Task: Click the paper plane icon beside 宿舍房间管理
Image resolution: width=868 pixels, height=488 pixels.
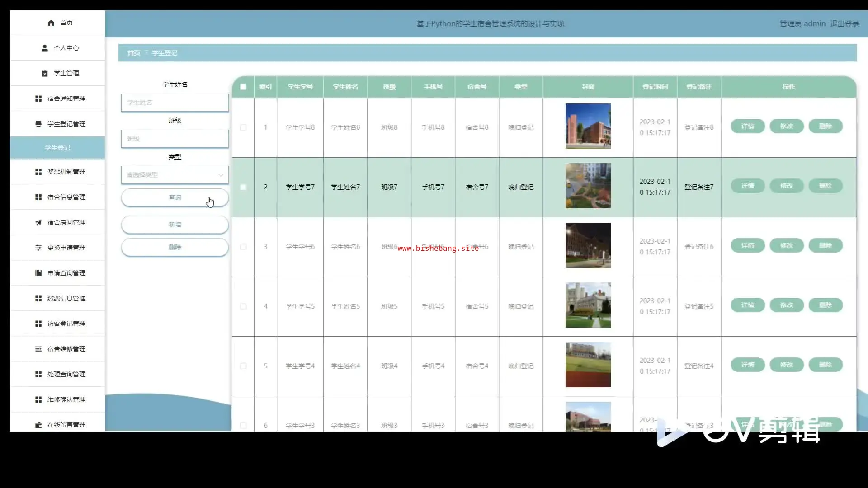Action: point(38,222)
